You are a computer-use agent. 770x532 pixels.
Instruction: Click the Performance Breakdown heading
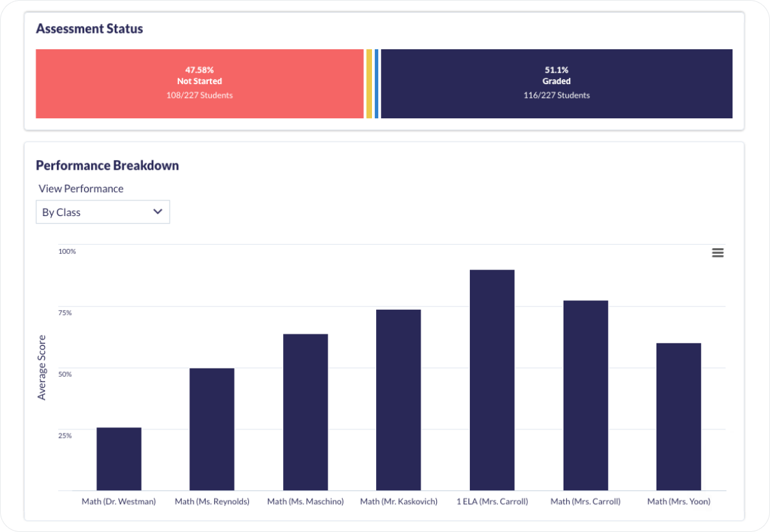click(107, 165)
